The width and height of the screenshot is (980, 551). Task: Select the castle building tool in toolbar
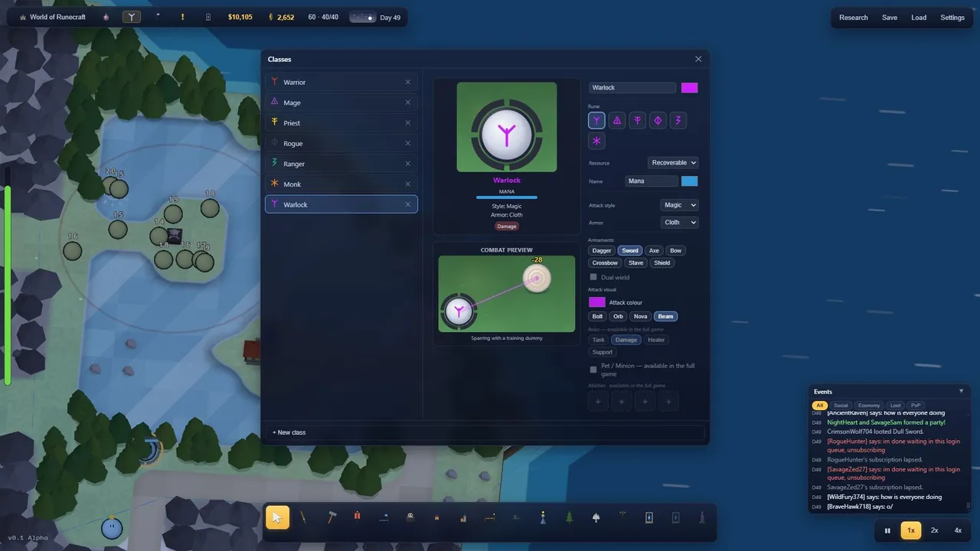pos(463,517)
